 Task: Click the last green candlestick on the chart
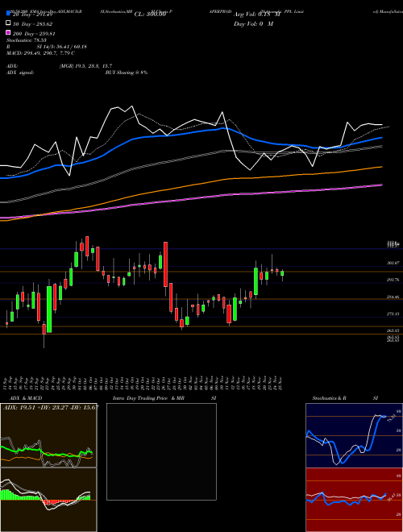(x=282, y=273)
